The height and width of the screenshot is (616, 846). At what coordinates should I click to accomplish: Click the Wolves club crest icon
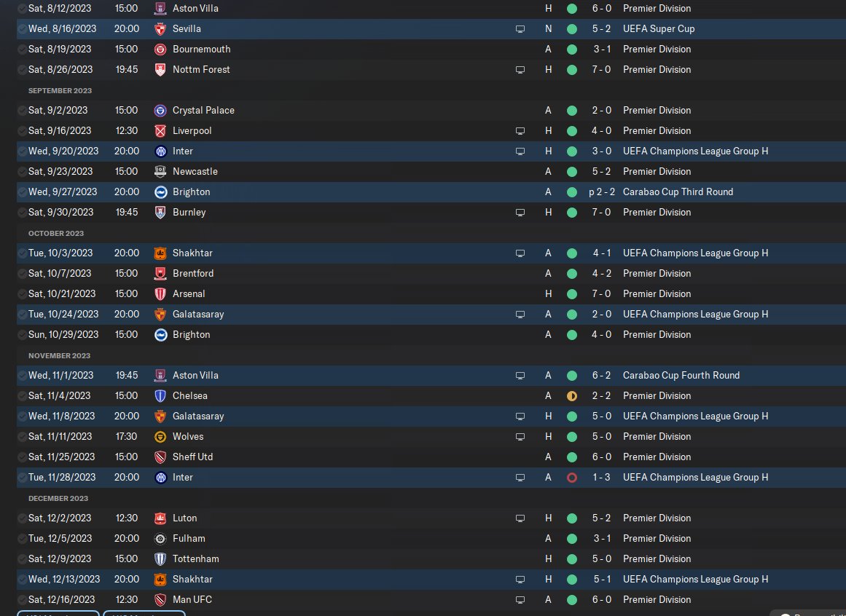(x=160, y=437)
